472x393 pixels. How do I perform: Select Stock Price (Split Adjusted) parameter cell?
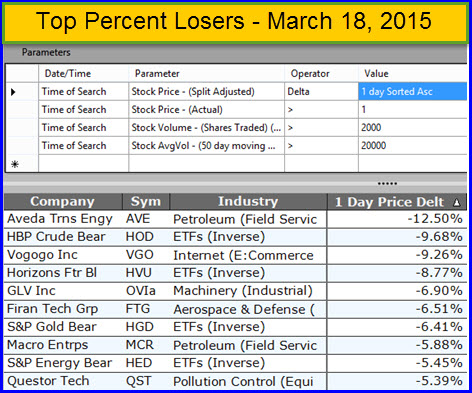coord(206,92)
